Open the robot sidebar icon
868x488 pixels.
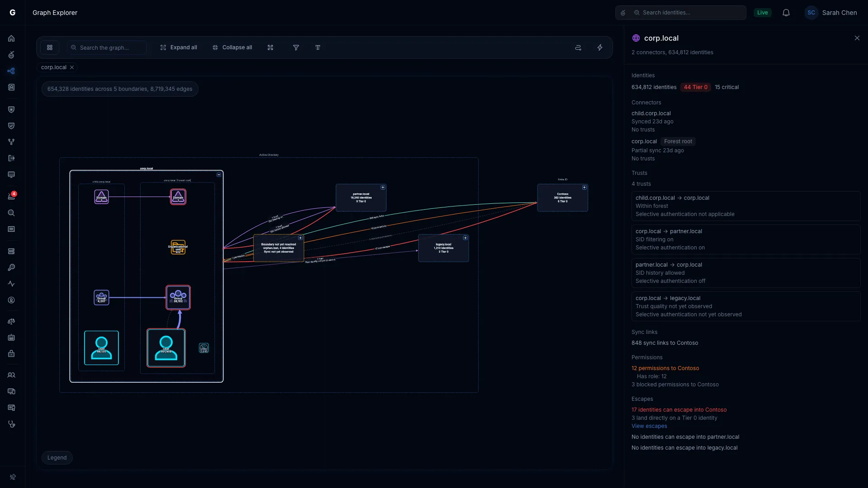coord(11,338)
